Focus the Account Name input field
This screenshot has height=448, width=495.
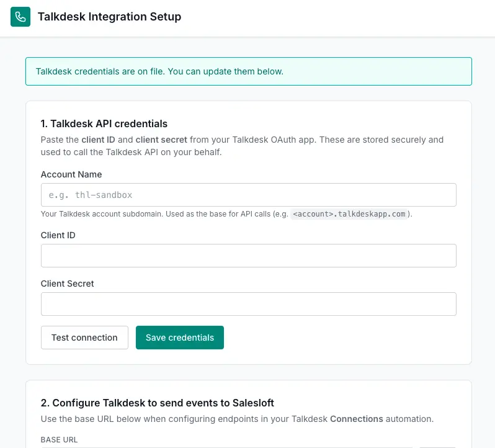pyautogui.click(x=249, y=195)
